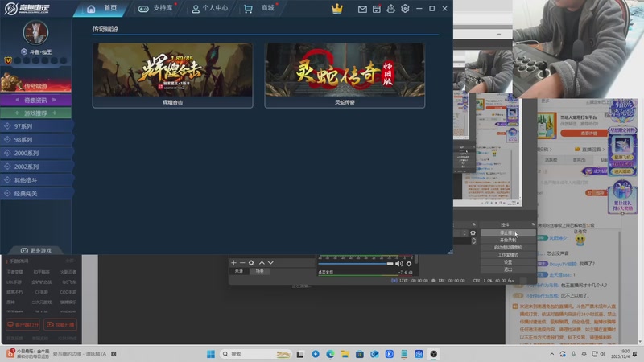Open 设置 in OBS controls

tap(508, 262)
